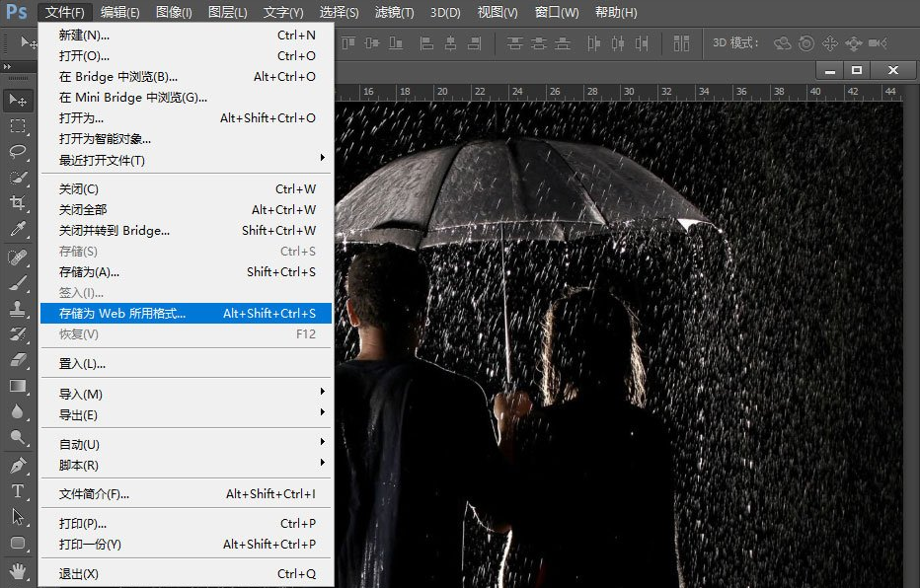The width and height of the screenshot is (920, 588).
Task: Choose 打印(P)... menu item
Action: [x=187, y=524]
